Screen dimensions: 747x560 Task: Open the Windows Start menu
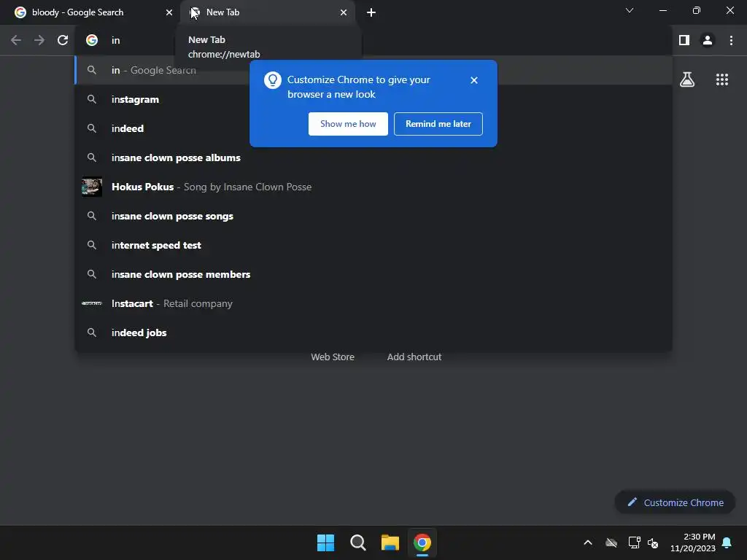coord(326,542)
